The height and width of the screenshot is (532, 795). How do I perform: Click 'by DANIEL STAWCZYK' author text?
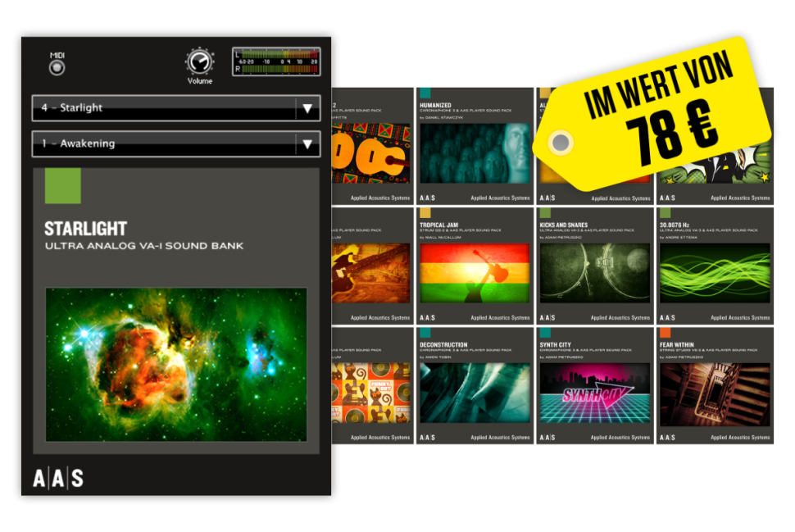[441, 117]
